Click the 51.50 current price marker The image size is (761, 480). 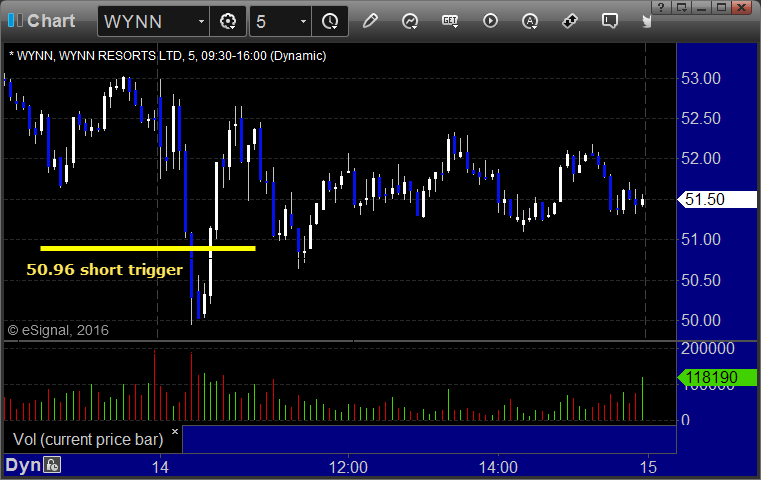point(717,199)
